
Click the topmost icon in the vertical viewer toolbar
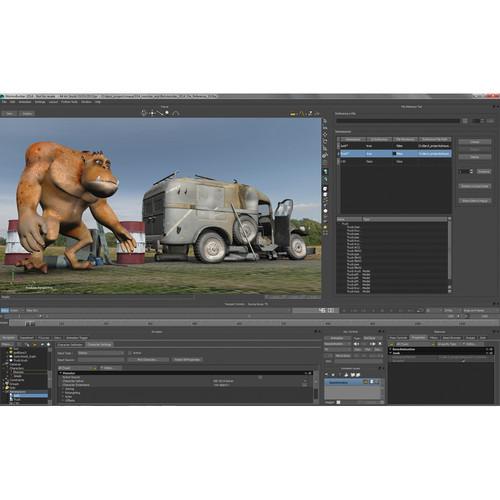click(325, 121)
